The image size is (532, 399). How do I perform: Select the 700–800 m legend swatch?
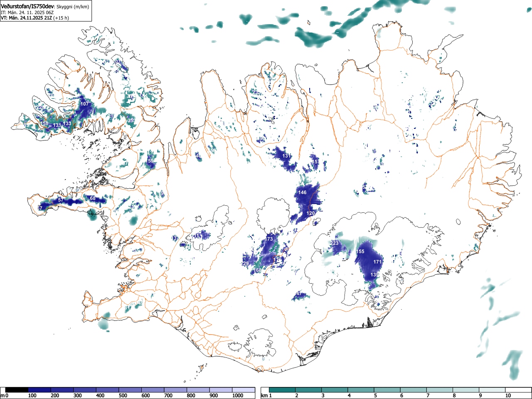[x=176, y=390]
